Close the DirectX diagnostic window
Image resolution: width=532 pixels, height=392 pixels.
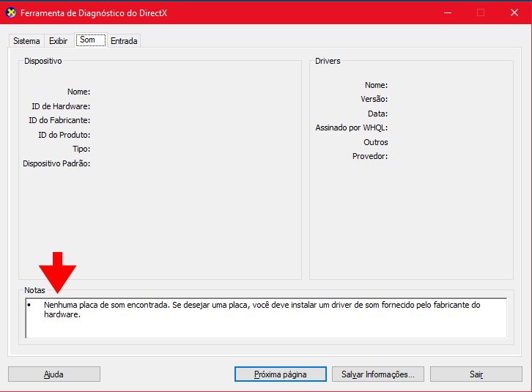coord(514,13)
